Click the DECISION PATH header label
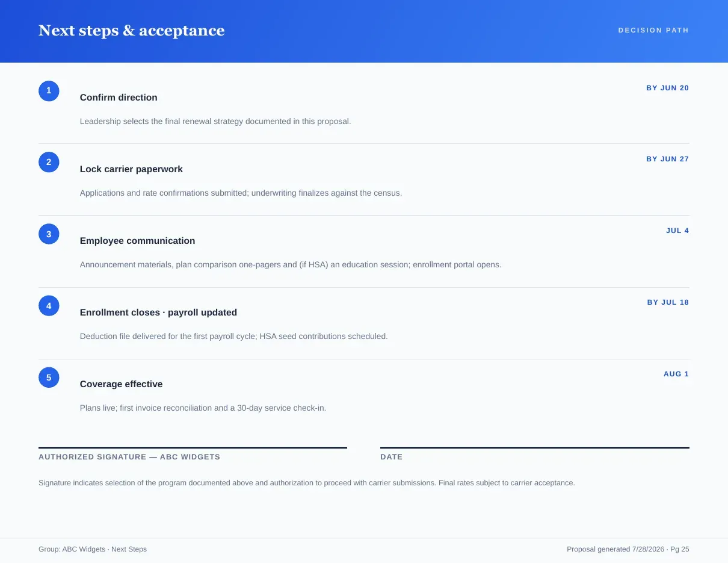728x563 pixels. point(653,30)
